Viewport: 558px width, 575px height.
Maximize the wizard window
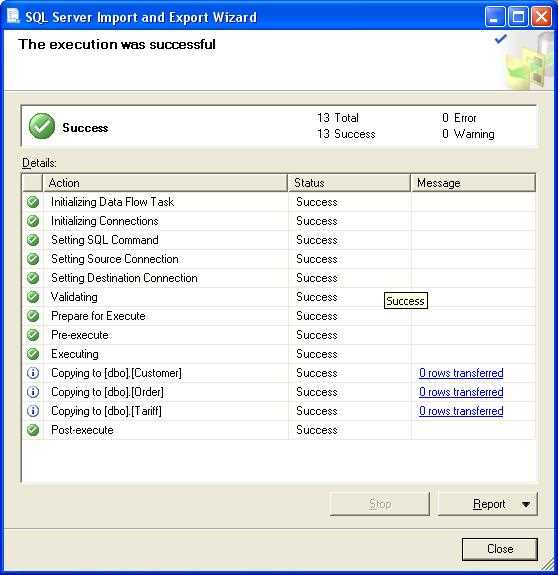[518, 17]
